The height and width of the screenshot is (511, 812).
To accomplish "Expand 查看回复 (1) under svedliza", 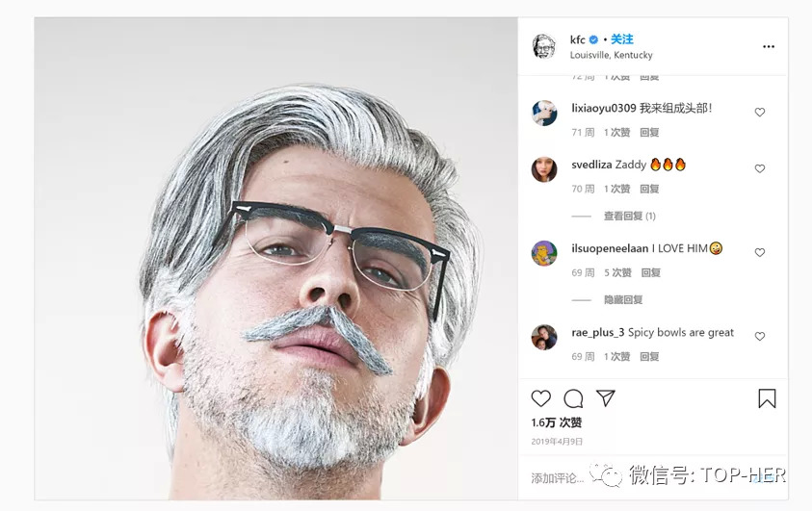I will pos(629,217).
